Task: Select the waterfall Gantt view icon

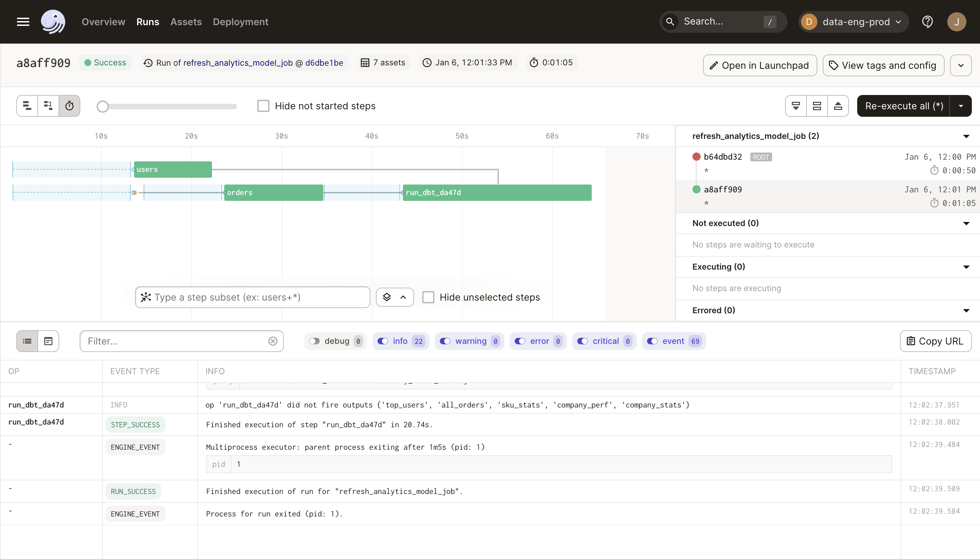Action: click(x=48, y=106)
